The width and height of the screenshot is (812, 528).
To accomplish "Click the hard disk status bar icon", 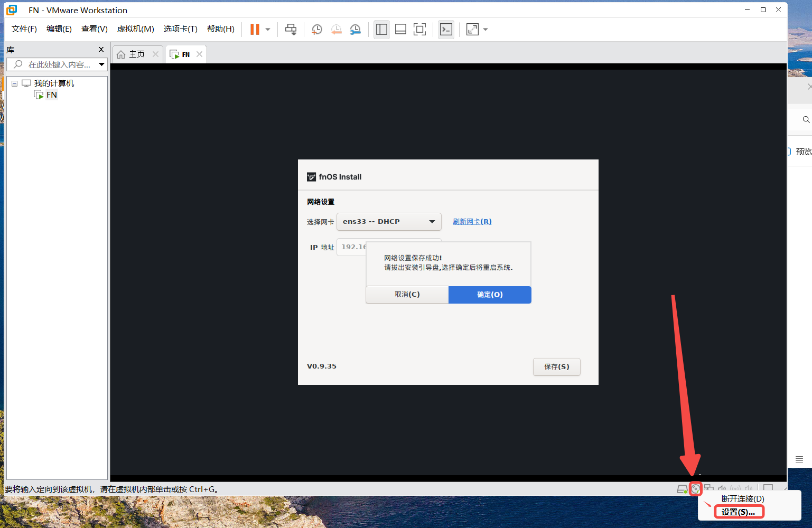I will 682,489.
